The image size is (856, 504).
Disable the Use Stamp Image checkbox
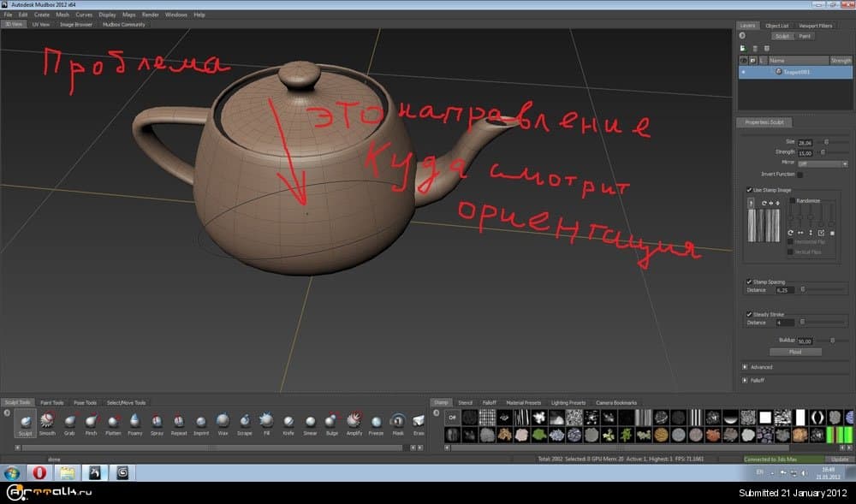pos(749,189)
